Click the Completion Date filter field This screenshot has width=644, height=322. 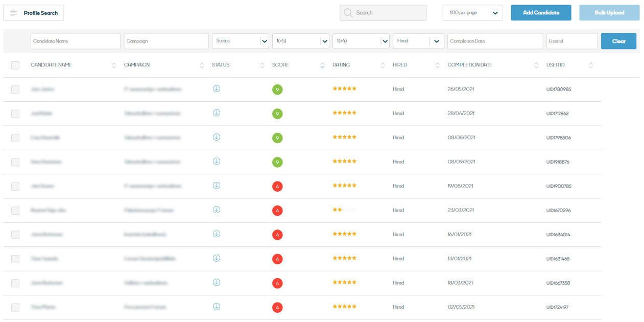(495, 41)
